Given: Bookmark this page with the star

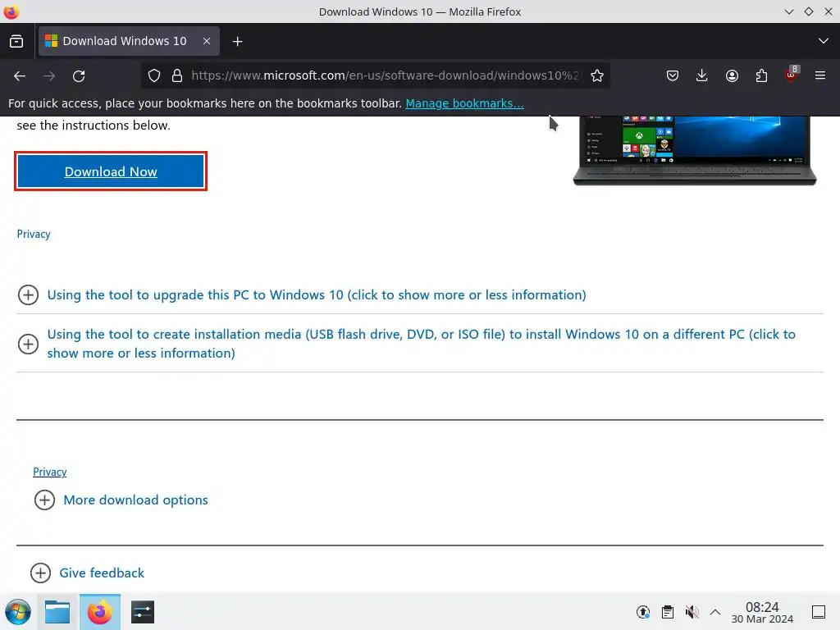Looking at the screenshot, I should coord(597,76).
